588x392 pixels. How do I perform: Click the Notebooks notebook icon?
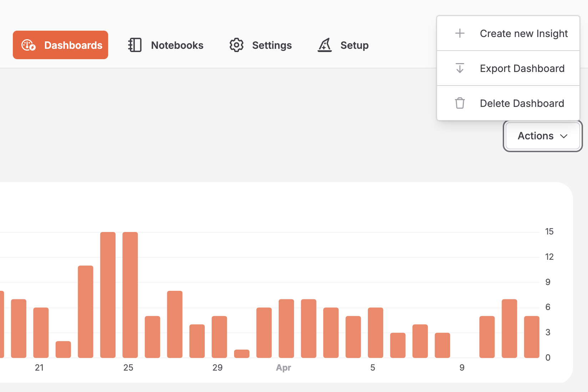point(134,45)
